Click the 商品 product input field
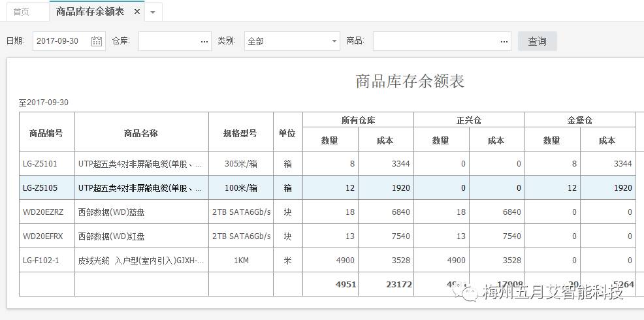Viewport: 644px width, 320px height. click(x=435, y=41)
